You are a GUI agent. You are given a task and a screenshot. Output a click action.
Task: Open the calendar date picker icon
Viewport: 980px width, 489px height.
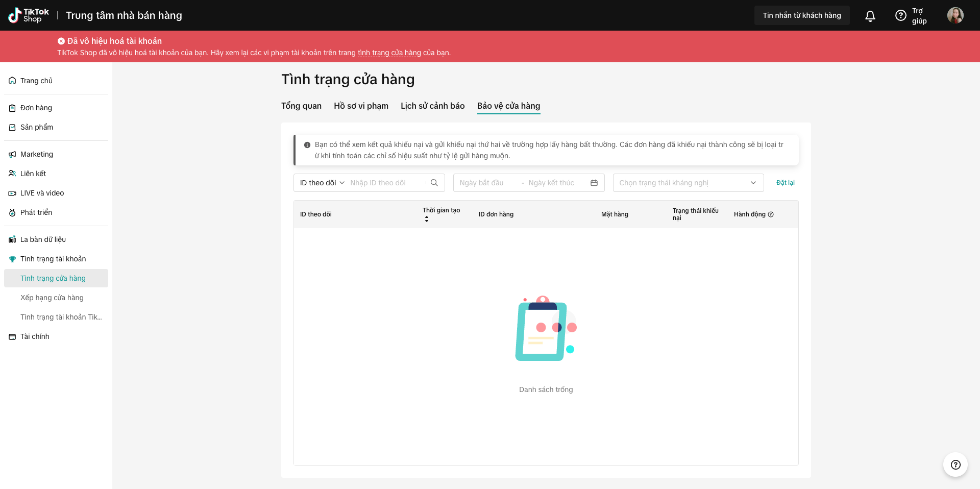[x=594, y=183]
